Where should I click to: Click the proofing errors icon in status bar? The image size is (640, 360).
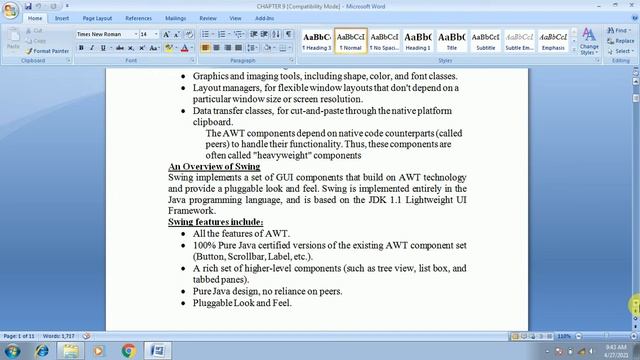pyautogui.click(x=86, y=336)
